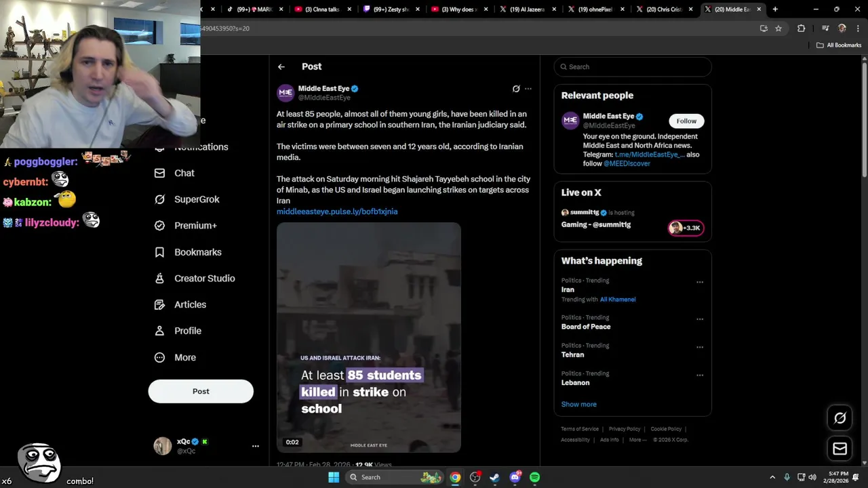This screenshot has width=868, height=488.
Task: Click the Bookmarks icon in sidebar
Action: [159, 252]
